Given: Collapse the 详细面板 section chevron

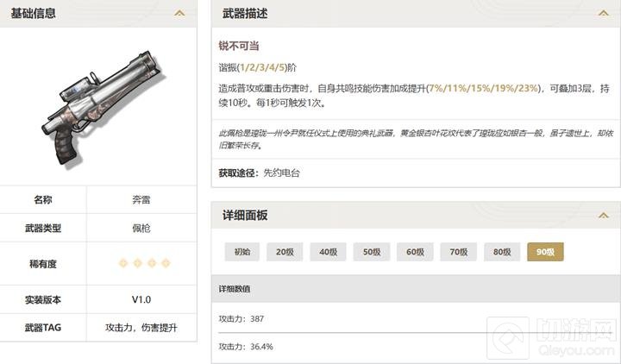Looking at the screenshot, I should tap(603, 215).
